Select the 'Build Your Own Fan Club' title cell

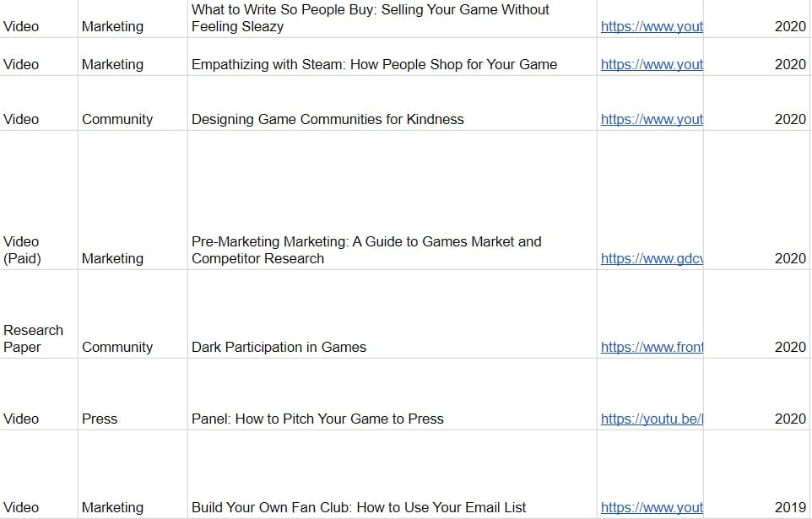point(359,507)
